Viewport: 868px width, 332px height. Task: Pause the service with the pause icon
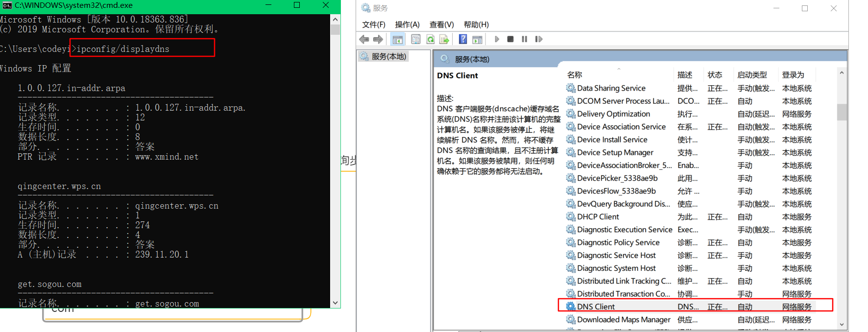coord(525,39)
